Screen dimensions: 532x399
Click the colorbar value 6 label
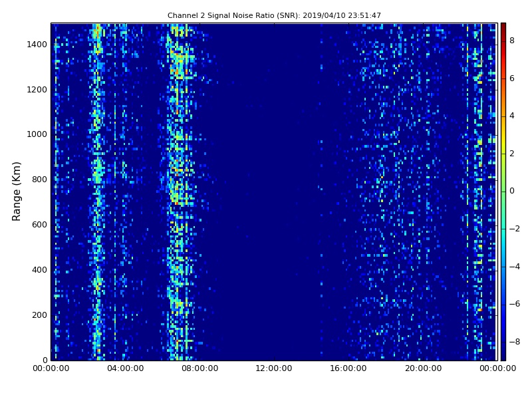click(x=512, y=78)
